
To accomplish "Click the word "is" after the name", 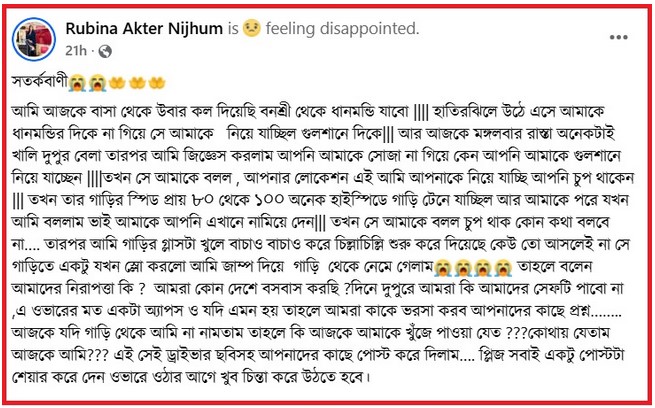I will [x=233, y=29].
